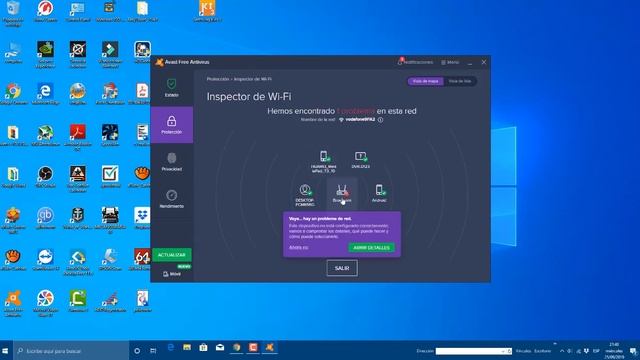Open OBS Studio desktop shortcut
The width and height of the screenshot is (640, 360).
45,177
